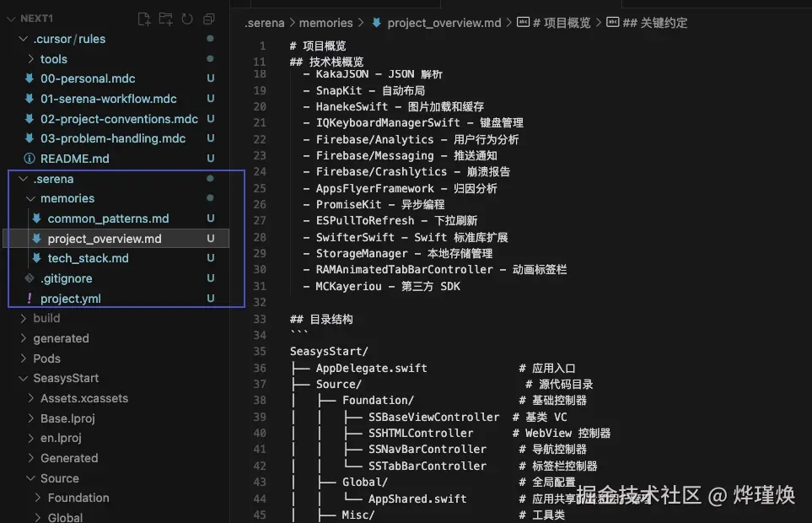Click the markdown icon beside tech_stack.md
812x523 pixels.
tap(37, 258)
